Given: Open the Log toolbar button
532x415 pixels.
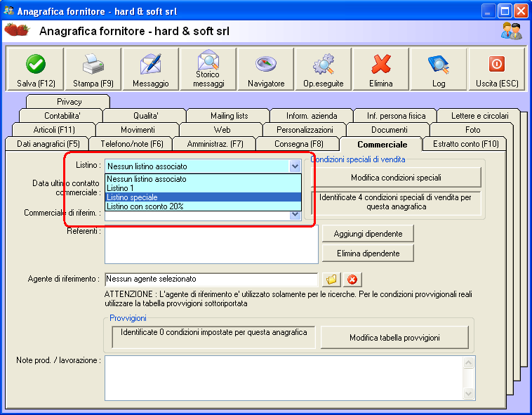Looking at the screenshot, I should [439, 70].
